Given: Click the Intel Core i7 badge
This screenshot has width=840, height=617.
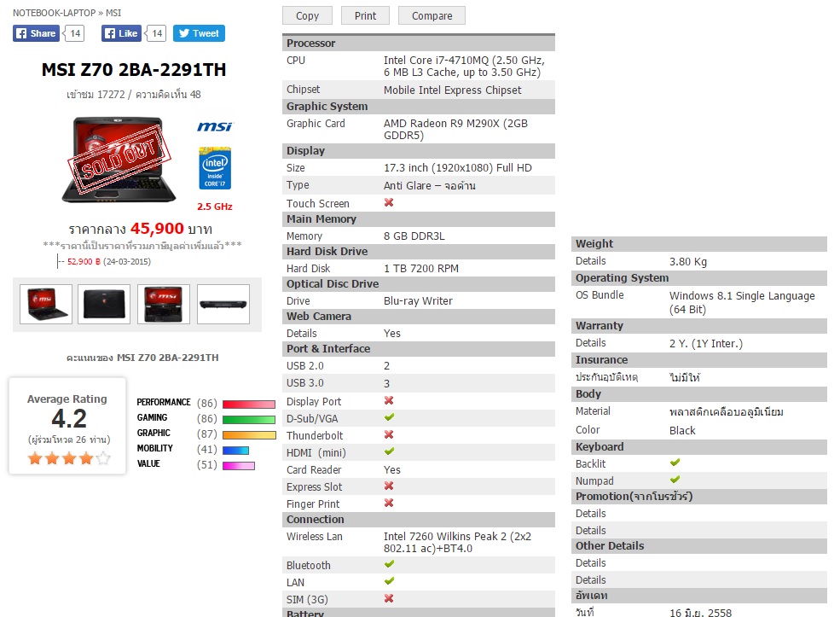Looking at the screenshot, I should coord(215,168).
